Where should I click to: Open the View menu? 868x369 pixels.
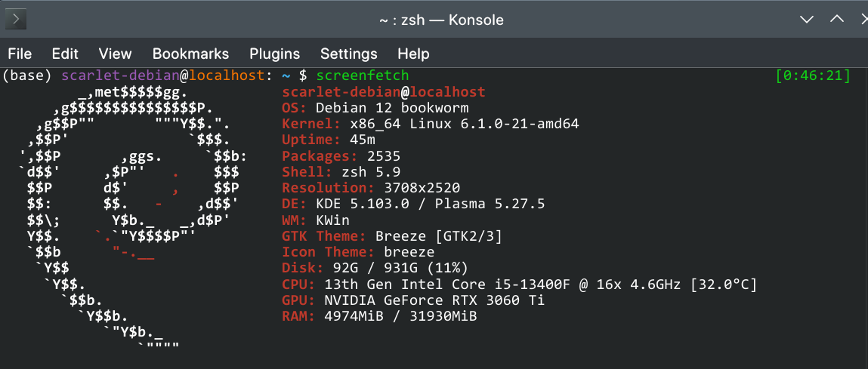115,54
